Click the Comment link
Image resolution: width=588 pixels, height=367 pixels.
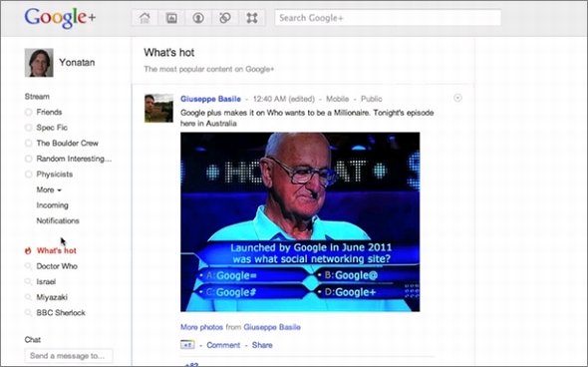(223, 345)
